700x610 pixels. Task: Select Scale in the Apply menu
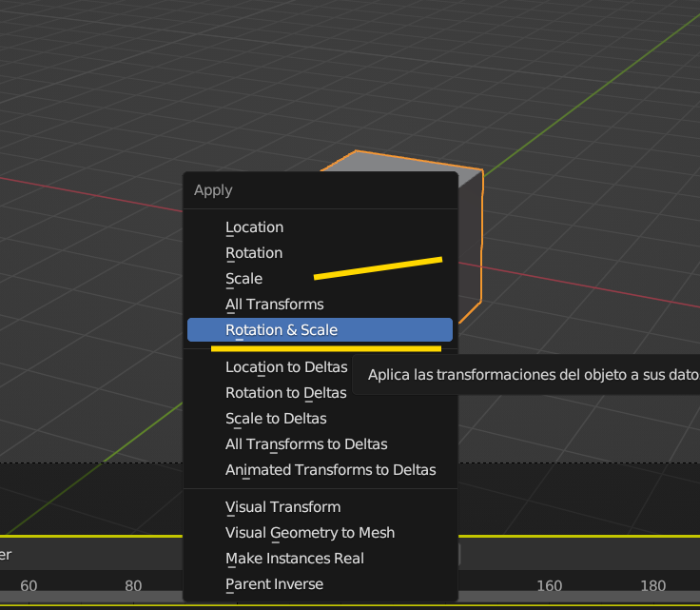320,279
